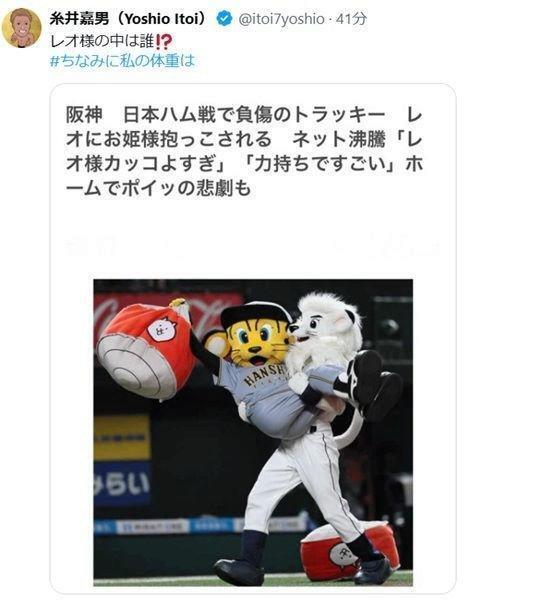Click the HANSHIN lettering on the jersey
This screenshot has width=542, height=600.
point(266,375)
